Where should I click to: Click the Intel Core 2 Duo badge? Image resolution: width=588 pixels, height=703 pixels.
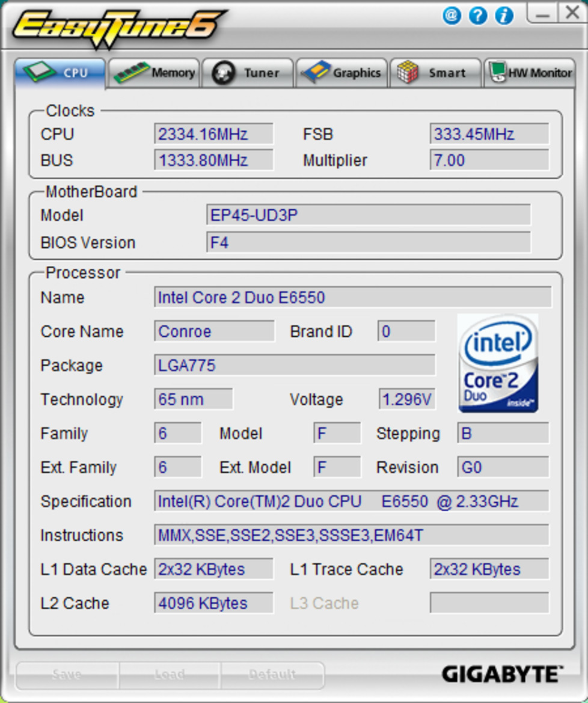498,363
